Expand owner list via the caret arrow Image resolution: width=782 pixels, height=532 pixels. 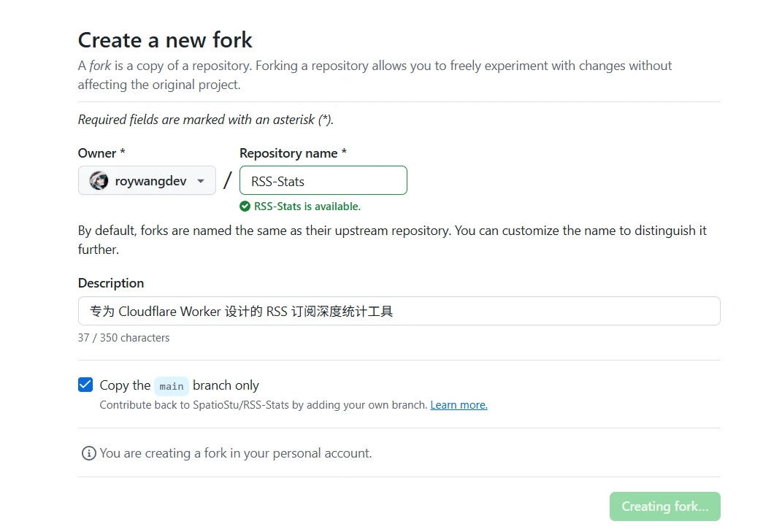pyautogui.click(x=201, y=181)
